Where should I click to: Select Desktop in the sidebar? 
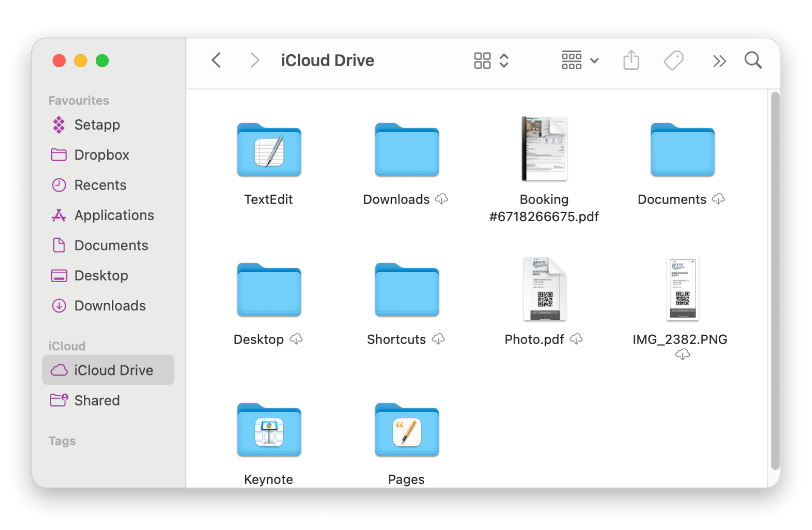point(108,276)
